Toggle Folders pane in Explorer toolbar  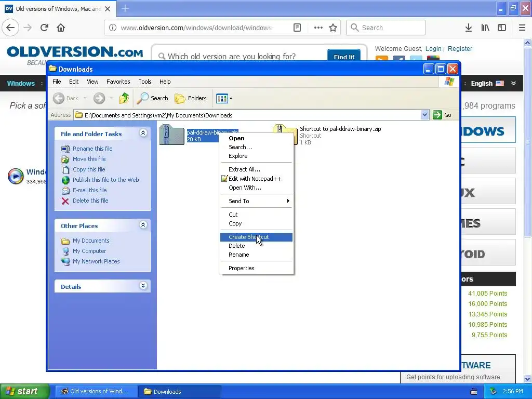point(190,98)
